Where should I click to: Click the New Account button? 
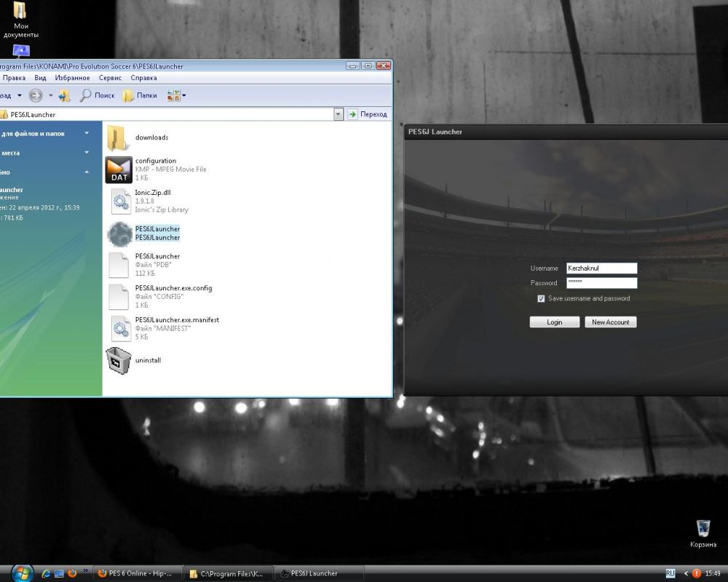click(x=611, y=322)
